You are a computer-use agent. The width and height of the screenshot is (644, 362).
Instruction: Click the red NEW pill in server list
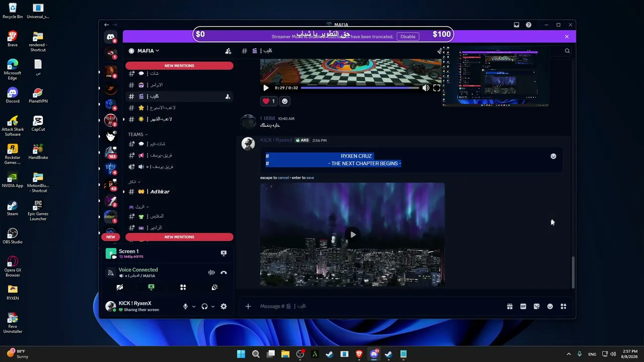pyautogui.click(x=111, y=237)
